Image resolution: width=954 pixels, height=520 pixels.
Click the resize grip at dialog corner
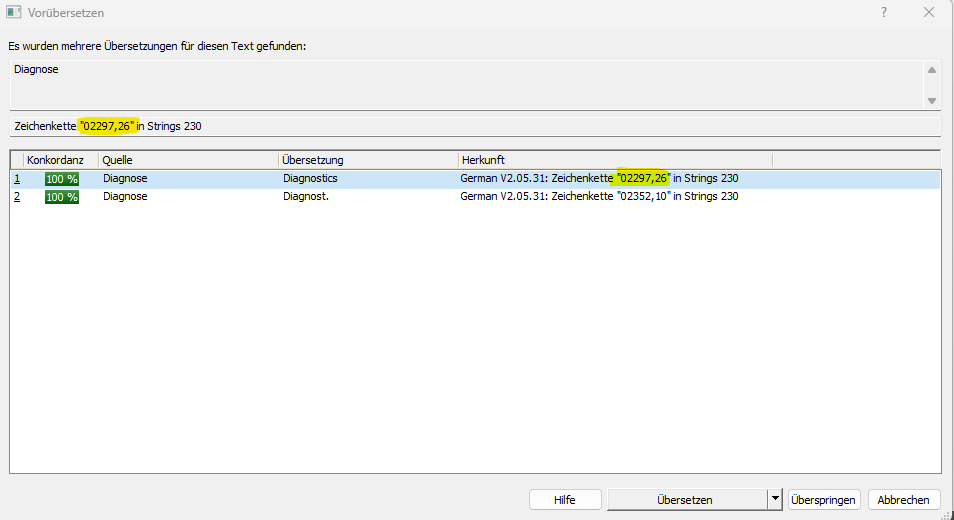click(x=946, y=515)
